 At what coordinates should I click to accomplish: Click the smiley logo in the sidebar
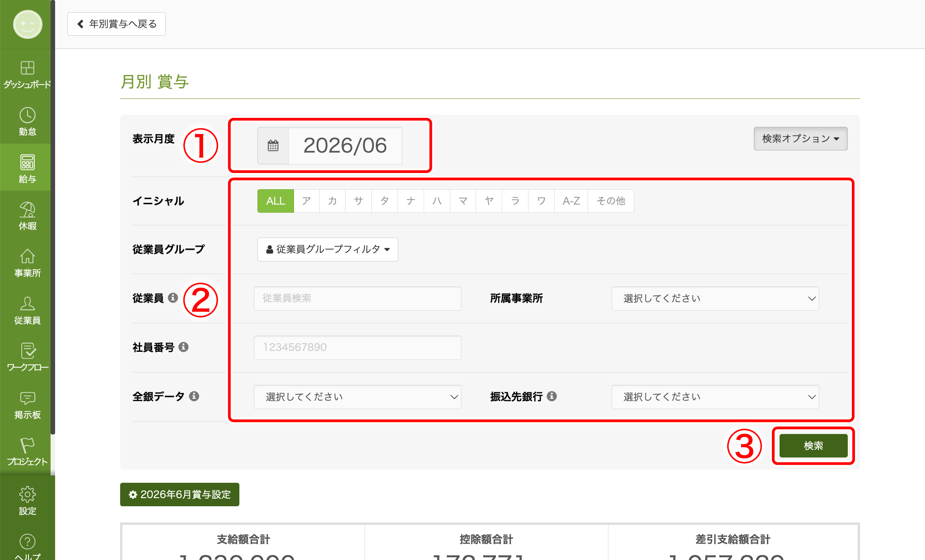coord(28,24)
